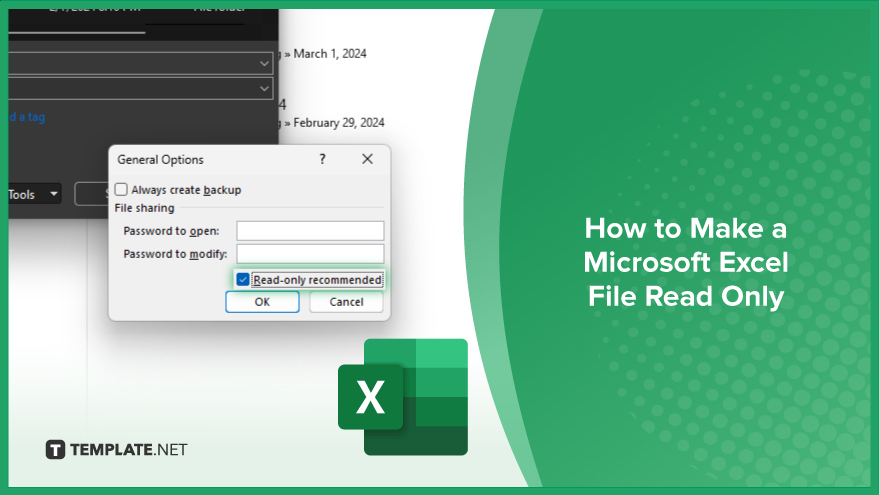Expand the upper combo box chevron in Save As
880x495 pixels.
click(264, 63)
